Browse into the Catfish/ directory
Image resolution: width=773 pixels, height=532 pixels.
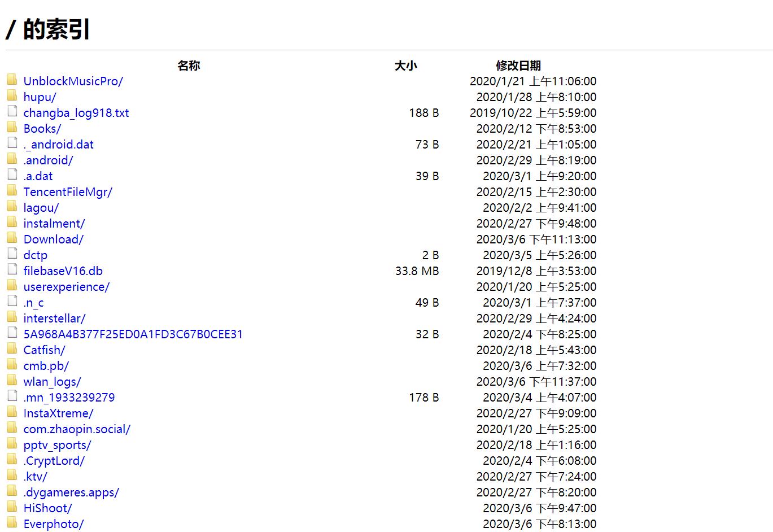[45, 350]
